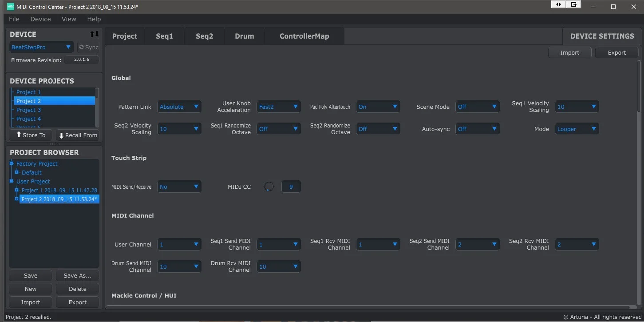
Task: Switch to the ControllerMap tab
Action: click(304, 36)
